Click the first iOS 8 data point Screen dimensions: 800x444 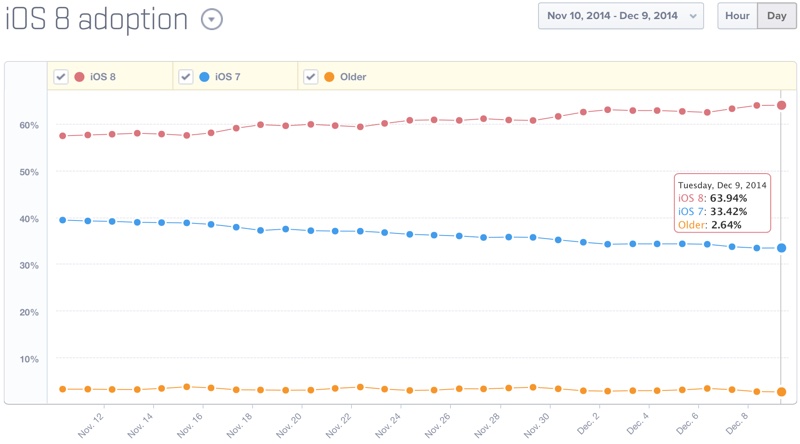pos(63,136)
